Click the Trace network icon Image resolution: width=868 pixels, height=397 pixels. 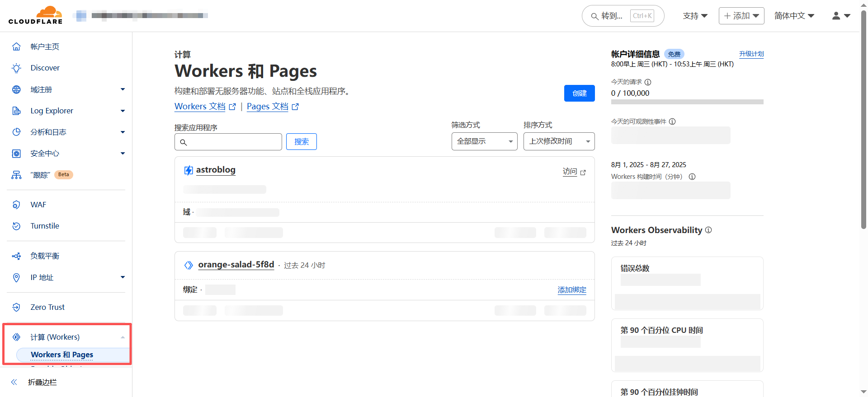pos(16,175)
